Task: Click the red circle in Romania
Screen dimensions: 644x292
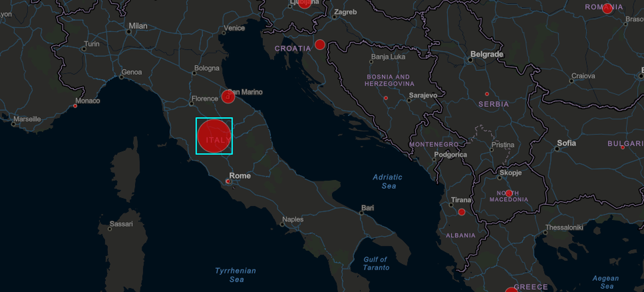Action: click(607, 9)
